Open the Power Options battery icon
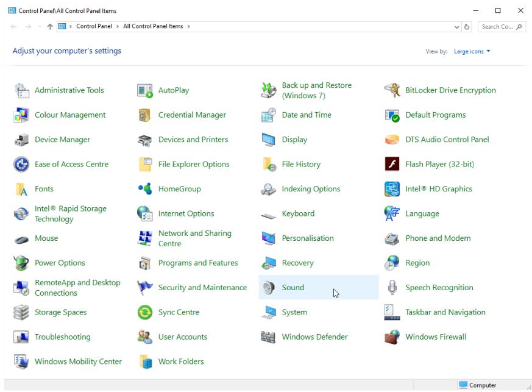Image resolution: width=532 pixels, height=392 pixels. pos(22,263)
